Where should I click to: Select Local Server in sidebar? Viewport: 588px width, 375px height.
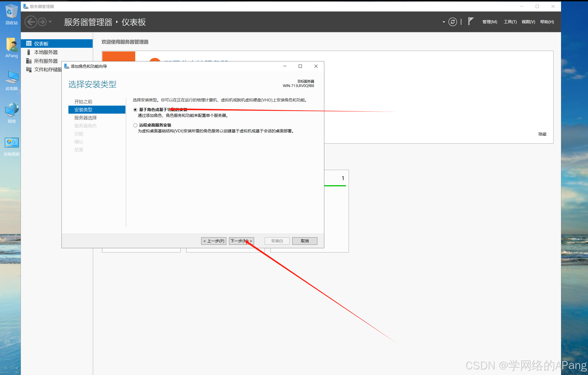pos(46,52)
